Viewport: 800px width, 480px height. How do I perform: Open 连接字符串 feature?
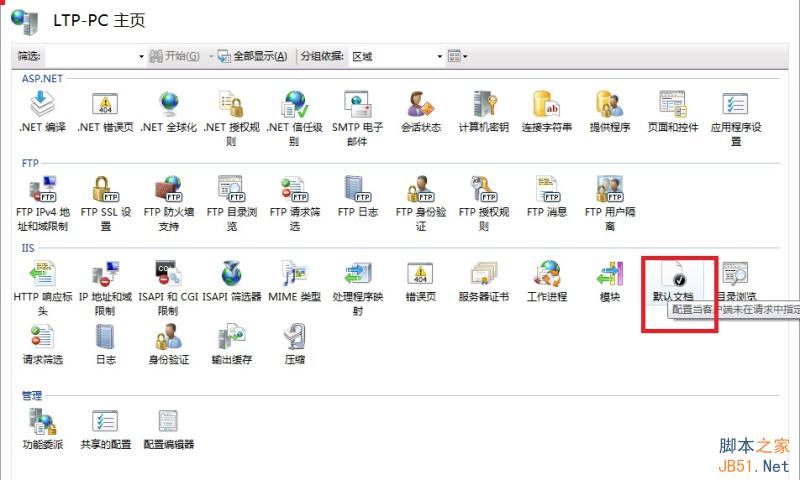[x=546, y=105]
